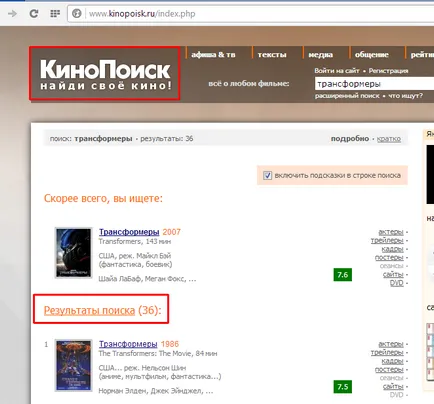The width and height of the screenshot is (434, 404).
Task: Click 'Transformers, 143 мин' text
Action: click(135, 241)
